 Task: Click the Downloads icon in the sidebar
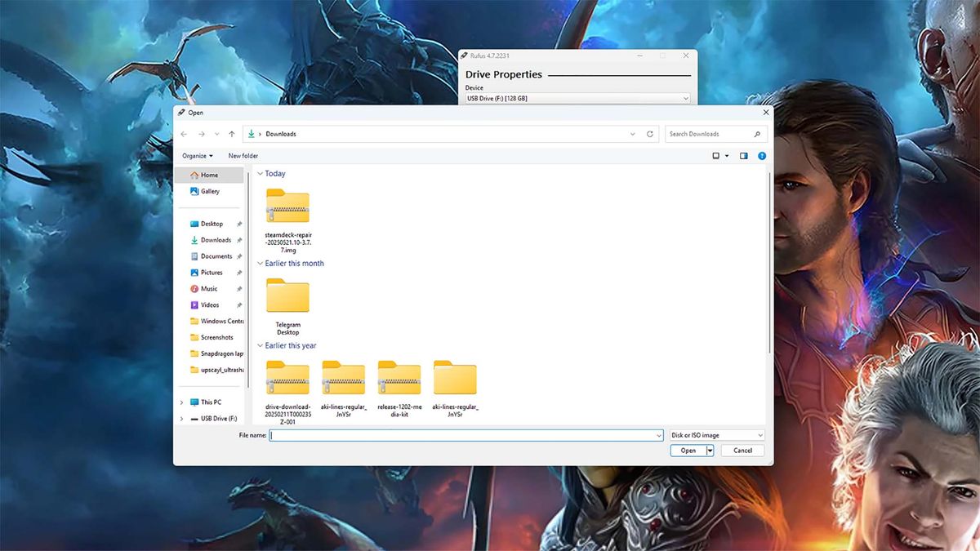pos(196,240)
